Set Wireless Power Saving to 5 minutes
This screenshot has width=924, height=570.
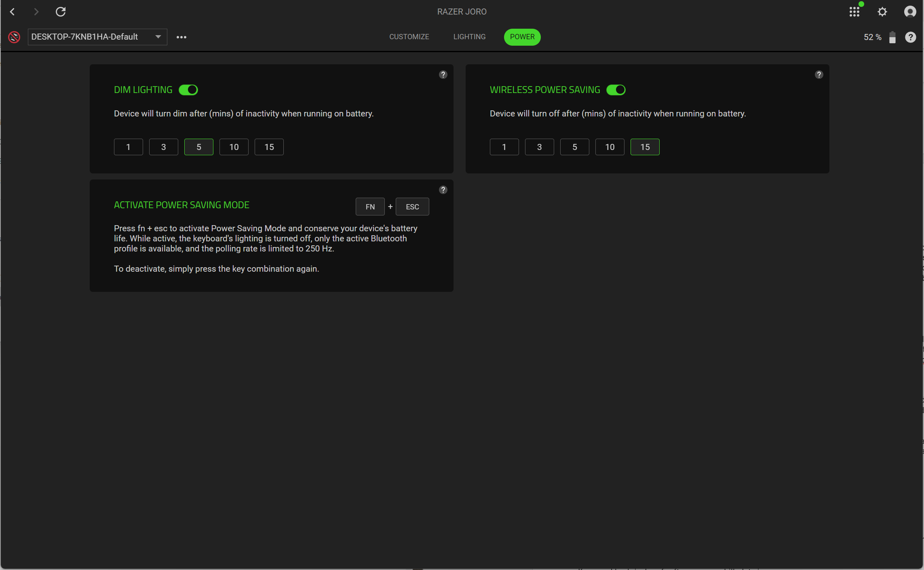click(x=575, y=147)
